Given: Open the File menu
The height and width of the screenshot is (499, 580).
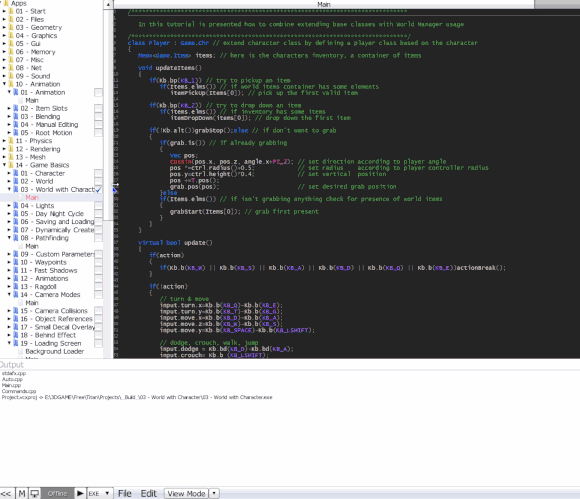Looking at the screenshot, I should 125,493.
